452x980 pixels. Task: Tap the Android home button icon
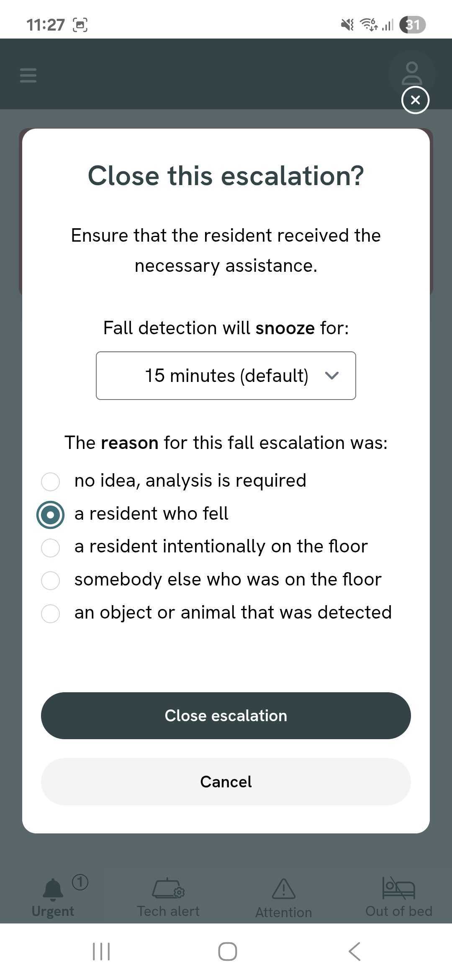[x=227, y=952]
